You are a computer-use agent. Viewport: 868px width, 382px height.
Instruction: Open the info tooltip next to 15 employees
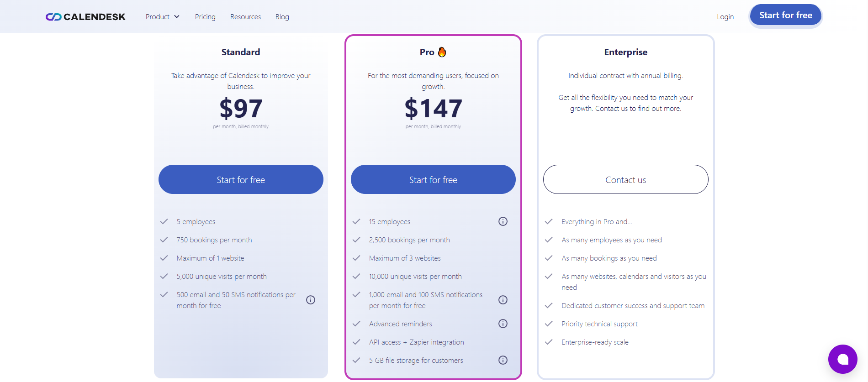[x=503, y=221]
